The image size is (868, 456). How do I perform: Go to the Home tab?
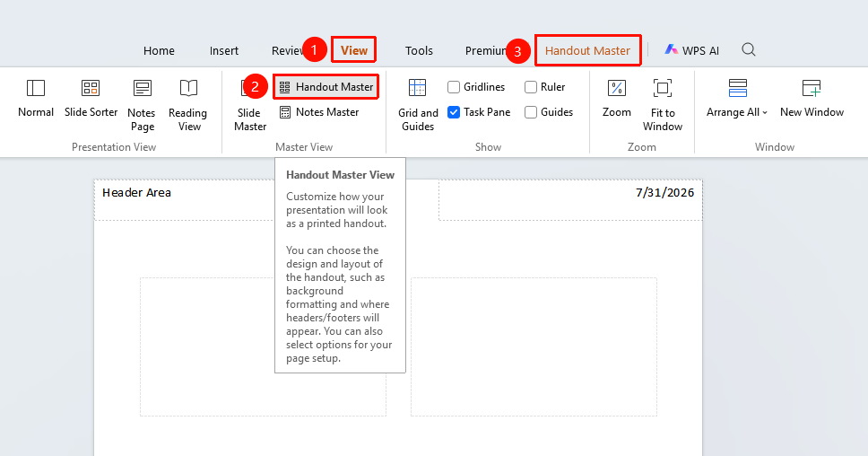point(159,50)
